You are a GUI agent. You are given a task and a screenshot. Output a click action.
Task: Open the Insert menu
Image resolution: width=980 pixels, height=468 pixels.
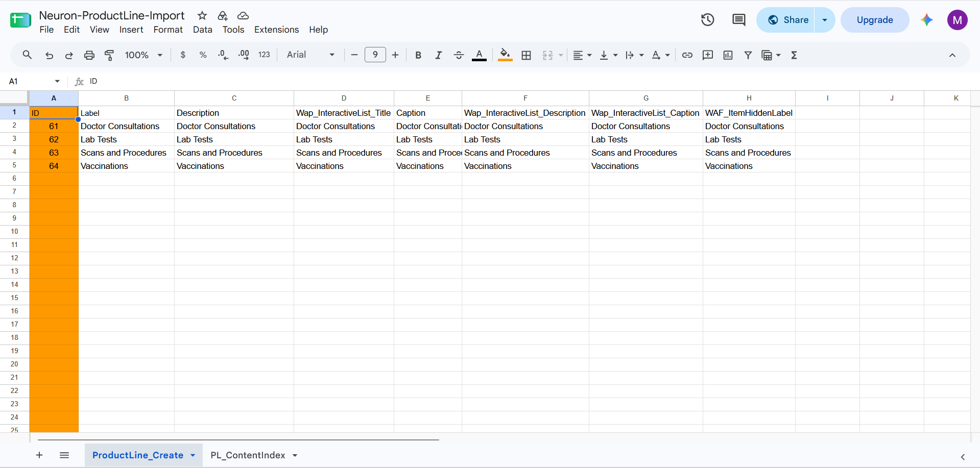(x=131, y=30)
